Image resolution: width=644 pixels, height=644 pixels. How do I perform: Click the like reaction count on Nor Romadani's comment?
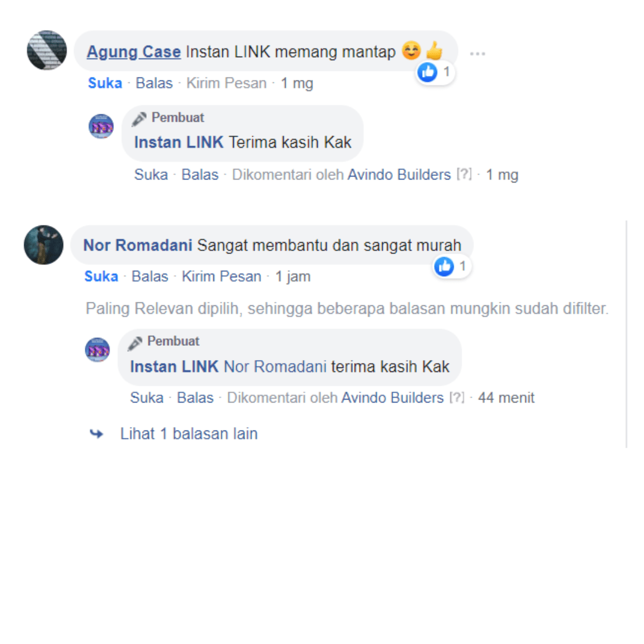[451, 267]
